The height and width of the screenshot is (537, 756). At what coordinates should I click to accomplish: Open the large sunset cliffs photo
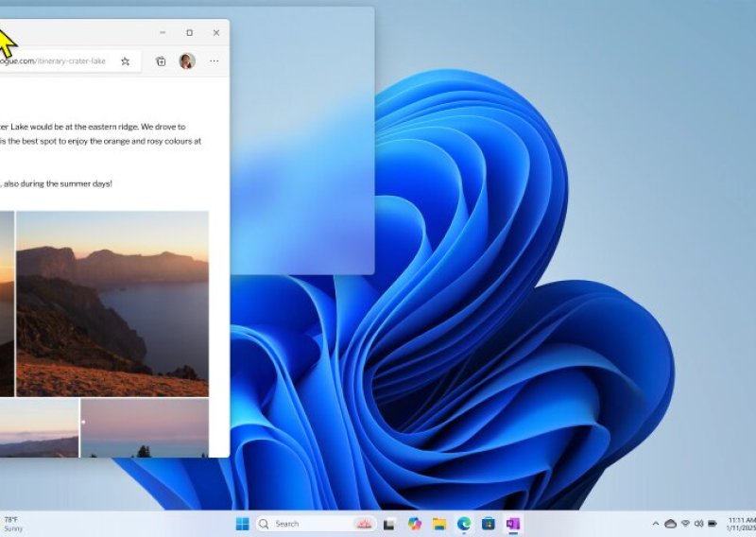(112, 304)
